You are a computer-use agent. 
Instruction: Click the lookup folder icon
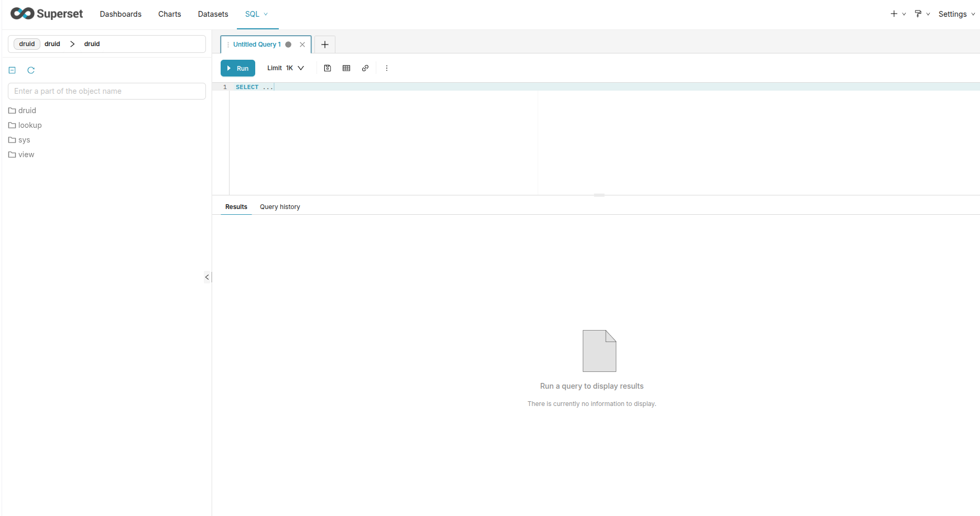[x=12, y=125]
